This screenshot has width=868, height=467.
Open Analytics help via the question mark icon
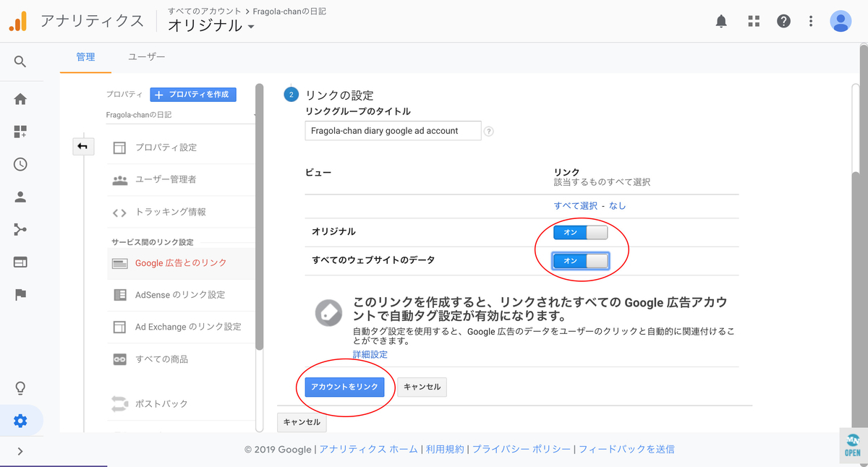point(783,21)
